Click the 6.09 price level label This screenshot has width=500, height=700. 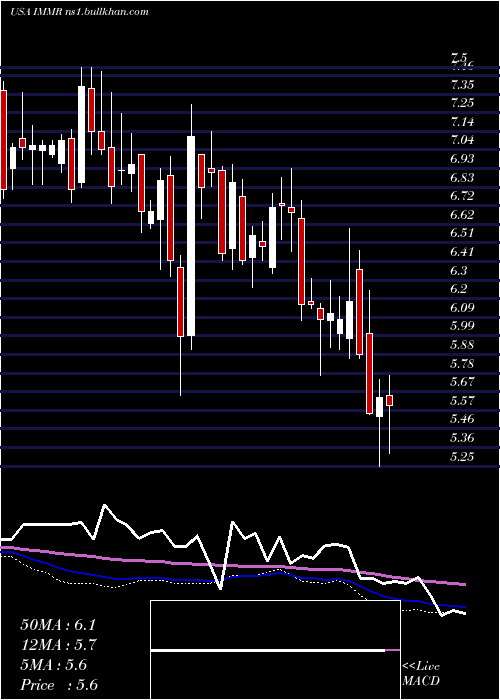462,308
